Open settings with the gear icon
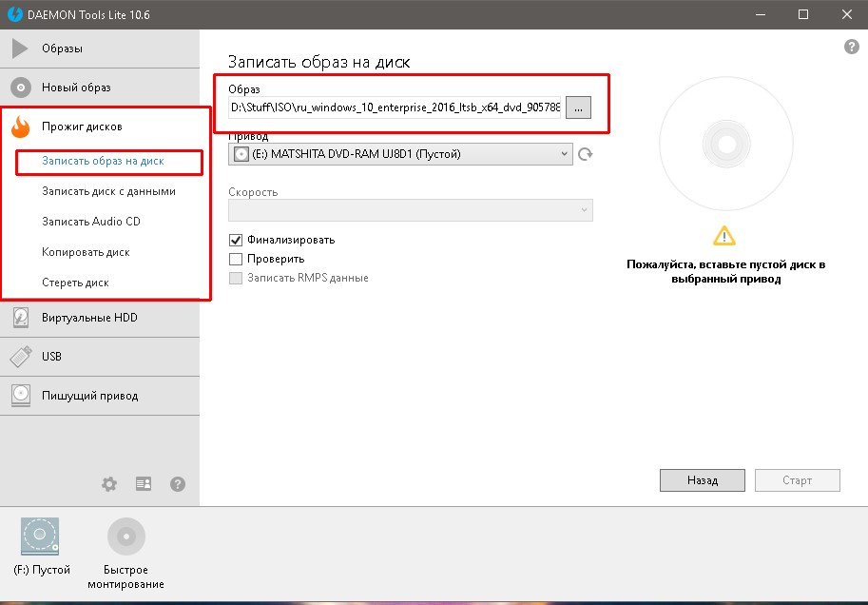The height and width of the screenshot is (605, 868). click(109, 484)
